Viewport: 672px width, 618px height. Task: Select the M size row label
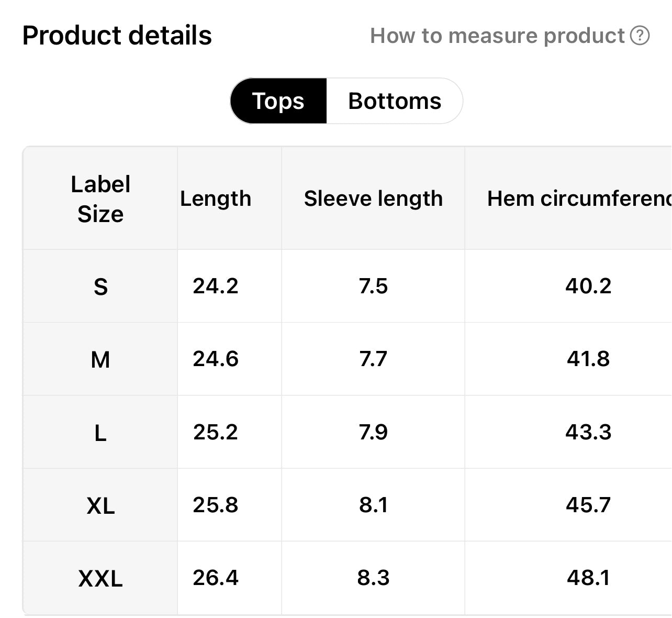coord(100,360)
